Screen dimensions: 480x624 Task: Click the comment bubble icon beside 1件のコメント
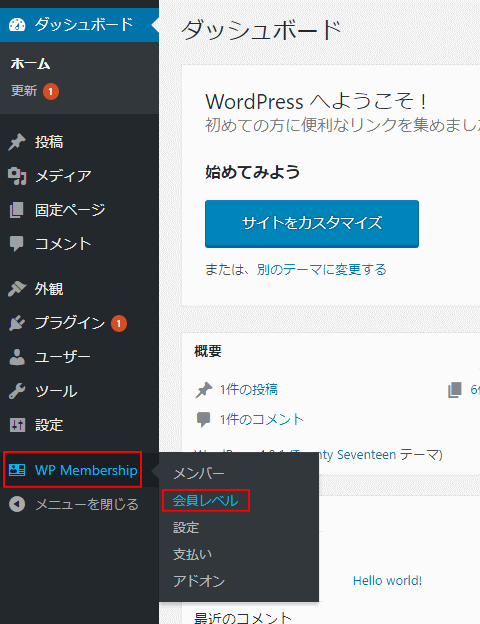[203, 419]
